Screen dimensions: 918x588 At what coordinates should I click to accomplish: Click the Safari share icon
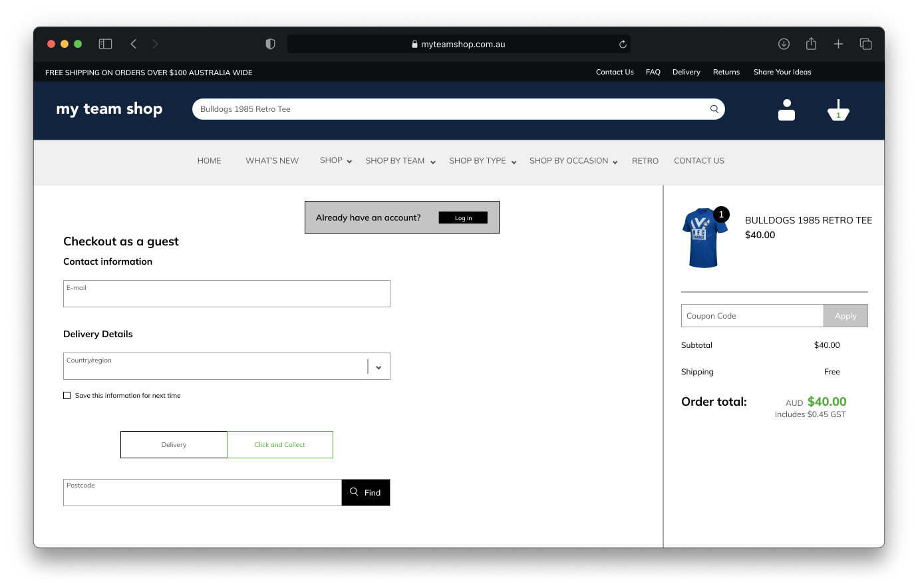click(811, 44)
